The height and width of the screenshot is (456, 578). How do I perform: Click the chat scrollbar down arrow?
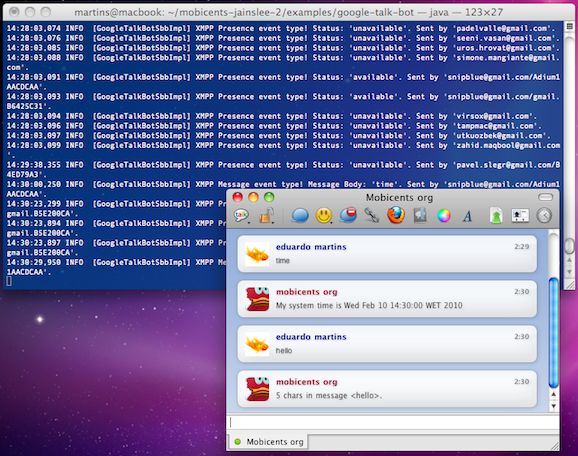point(553,406)
